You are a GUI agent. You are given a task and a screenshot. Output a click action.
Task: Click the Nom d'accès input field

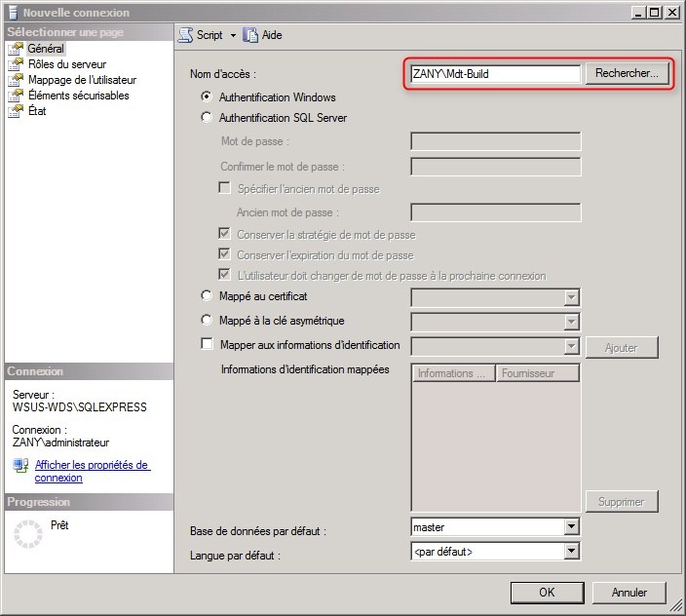[x=496, y=73]
